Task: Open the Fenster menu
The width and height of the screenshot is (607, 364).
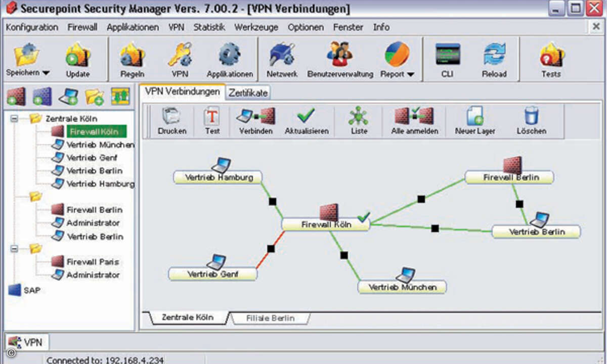Action: [348, 27]
